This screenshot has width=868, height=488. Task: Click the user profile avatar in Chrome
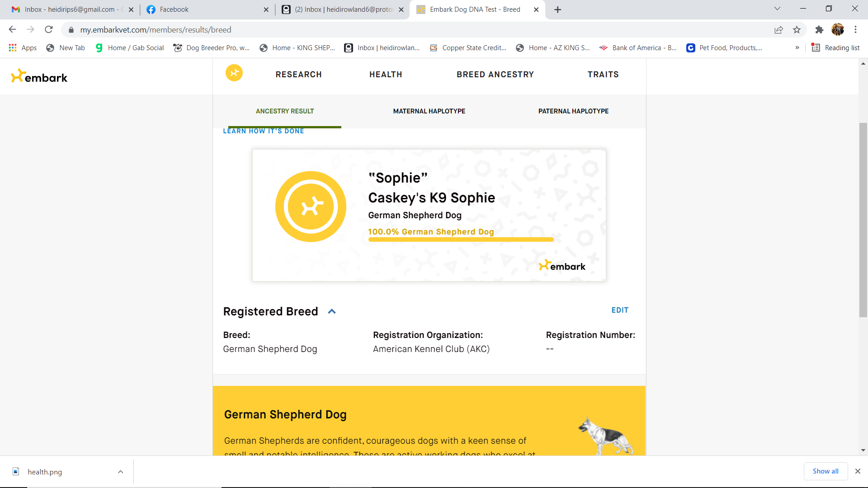pos(838,30)
